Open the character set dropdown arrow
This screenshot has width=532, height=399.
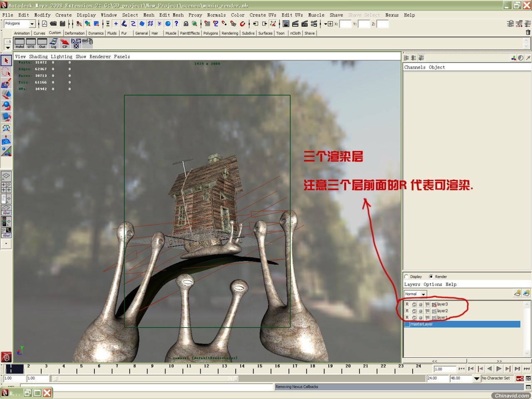pos(477,379)
